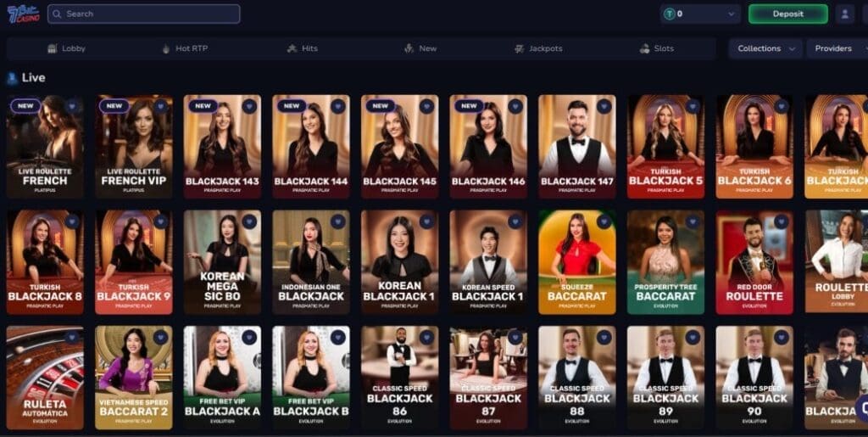Toggle favorite heart on Squeeze Baccarat

point(604,221)
